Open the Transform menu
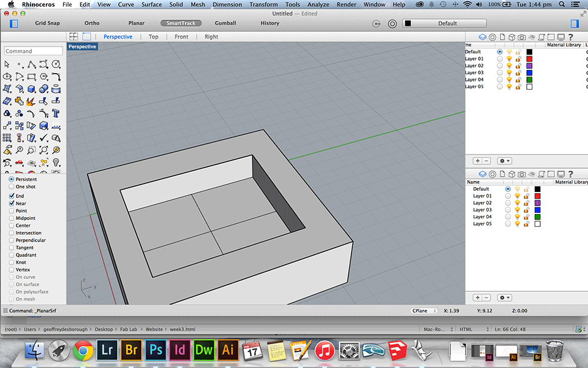The height and width of the screenshot is (368, 588). click(263, 4)
